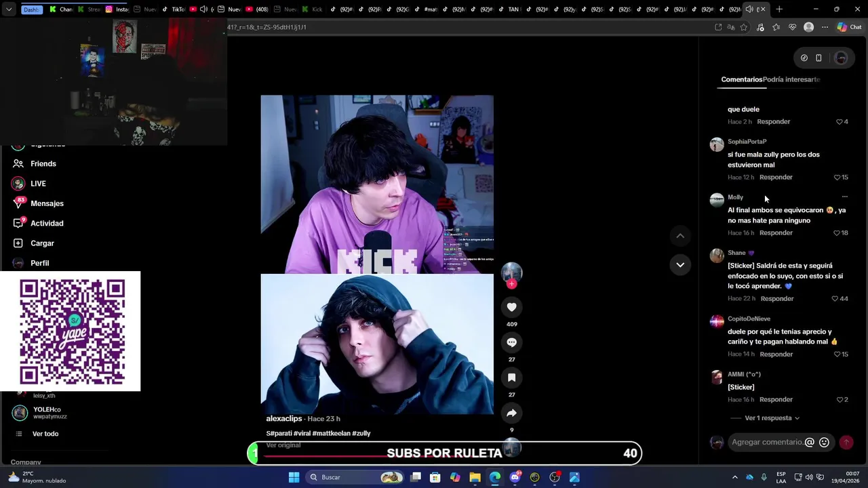
Task: Switch to the Podría interesarte tab
Action: coord(791,79)
